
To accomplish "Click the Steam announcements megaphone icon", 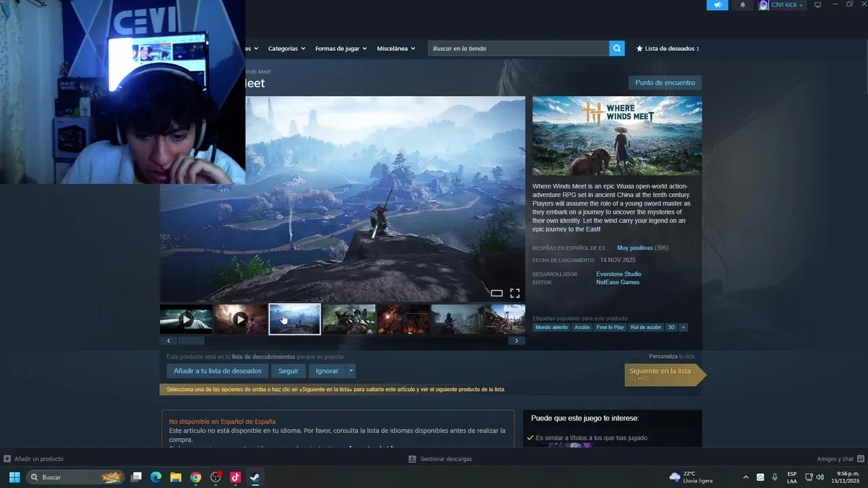I will [717, 5].
